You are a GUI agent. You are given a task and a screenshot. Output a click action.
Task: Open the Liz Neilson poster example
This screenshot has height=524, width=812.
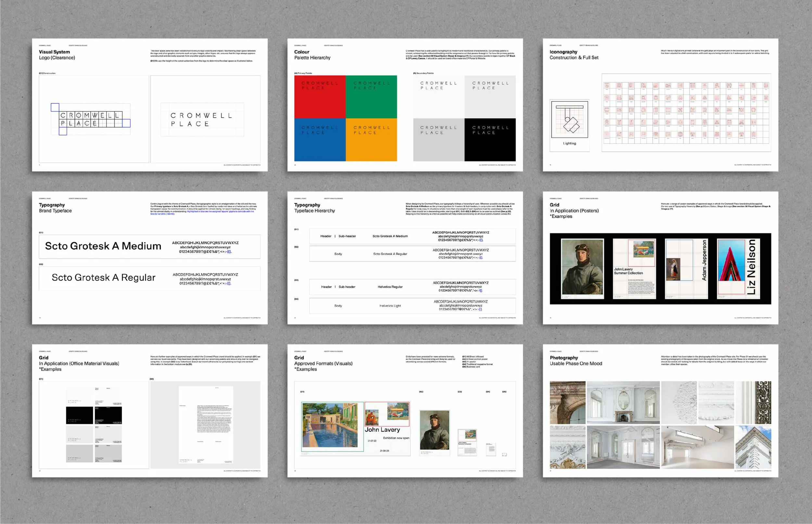[739, 268]
